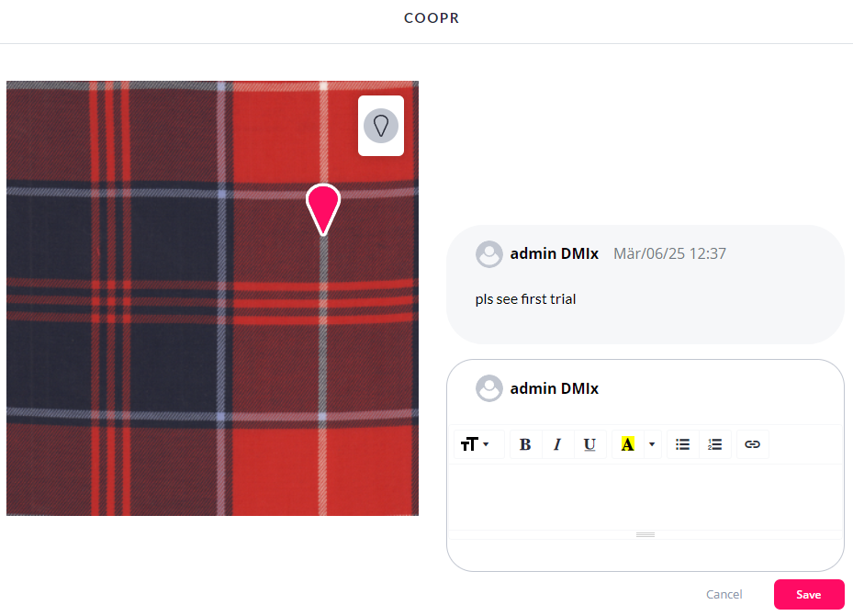Select the pink location pin on fabric
Viewport: 853px width, 616px height.
point(323,209)
